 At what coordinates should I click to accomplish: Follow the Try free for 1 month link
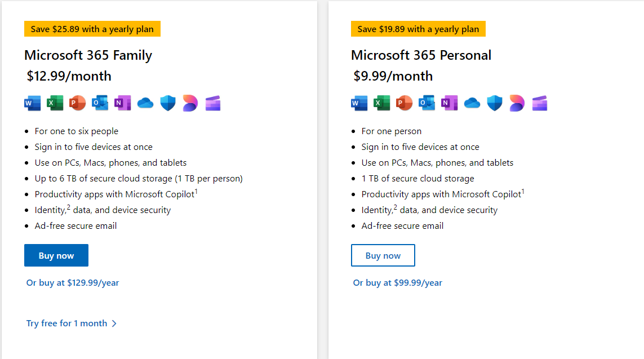[x=66, y=323]
